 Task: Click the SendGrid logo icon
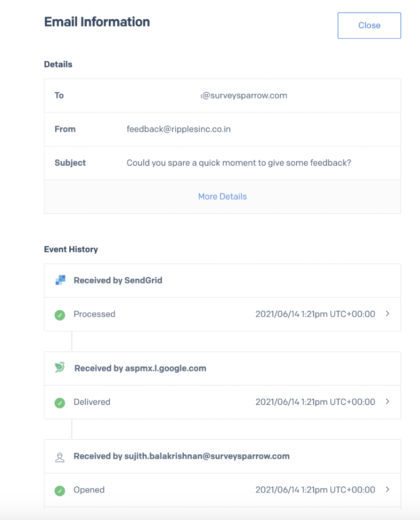[x=60, y=281]
